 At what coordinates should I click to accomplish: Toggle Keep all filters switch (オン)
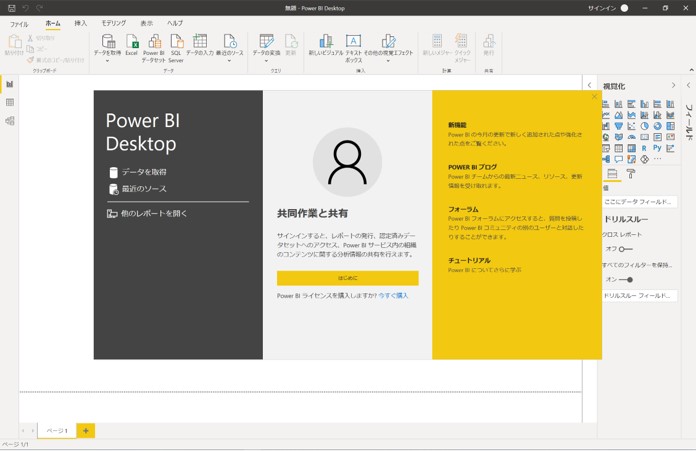tap(625, 280)
